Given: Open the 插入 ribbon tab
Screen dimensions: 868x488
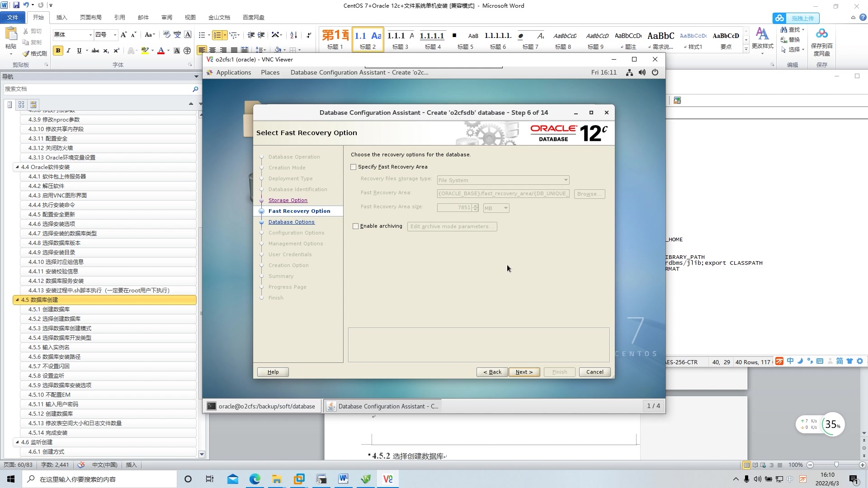Looking at the screenshot, I should pyautogui.click(x=61, y=18).
